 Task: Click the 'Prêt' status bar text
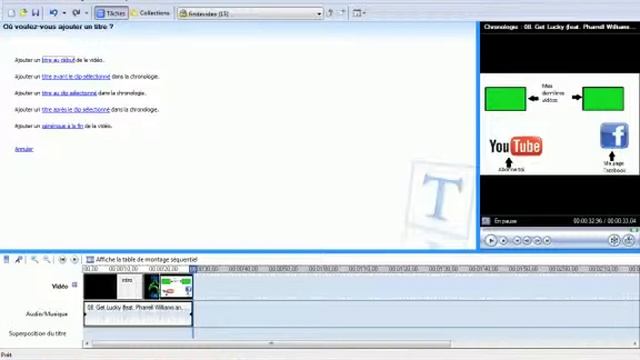[x=6, y=355]
